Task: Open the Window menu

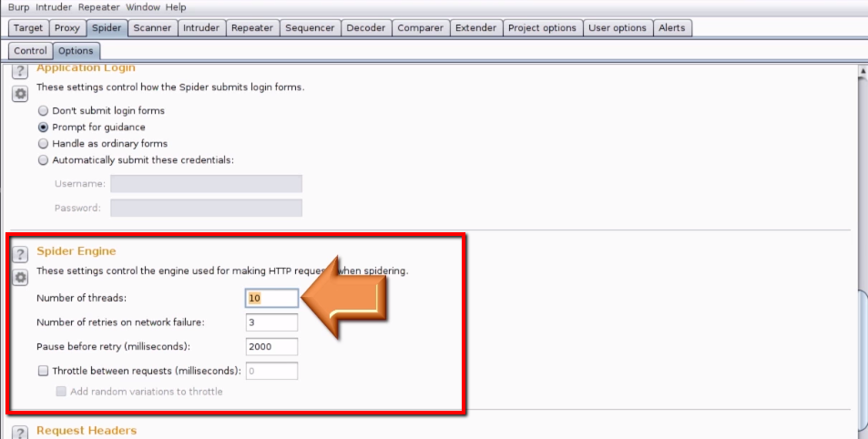Action: (142, 7)
